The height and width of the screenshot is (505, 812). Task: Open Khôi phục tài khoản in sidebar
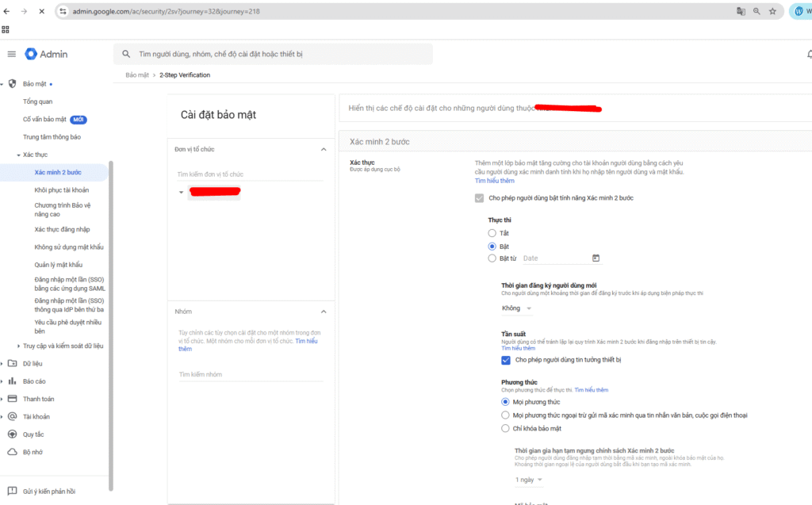pyautogui.click(x=61, y=190)
